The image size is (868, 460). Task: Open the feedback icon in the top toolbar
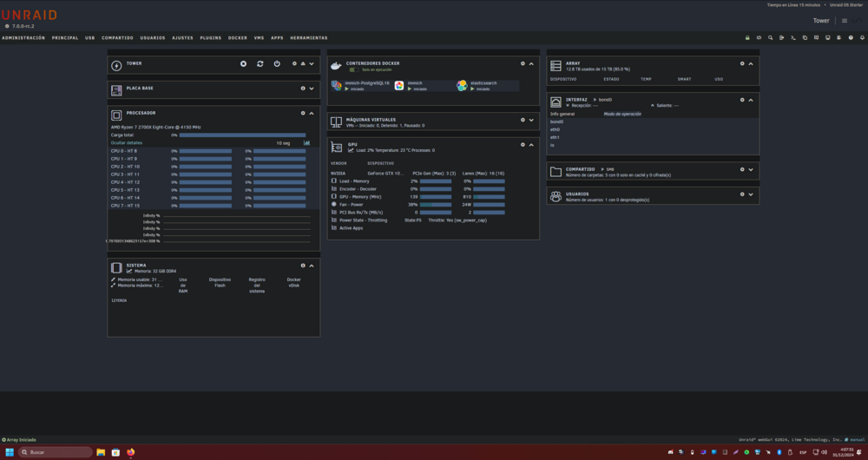816,37
